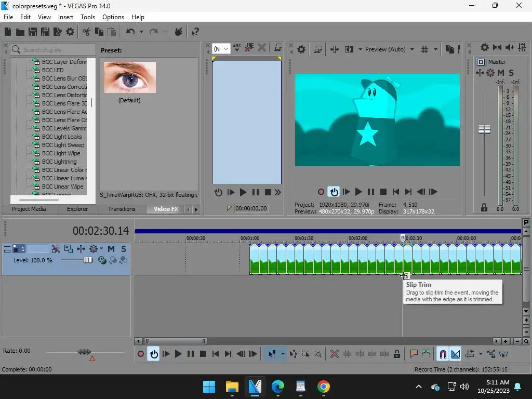Mute track 1 with the M button
Screen dimensions: 532x399
[111, 249]
